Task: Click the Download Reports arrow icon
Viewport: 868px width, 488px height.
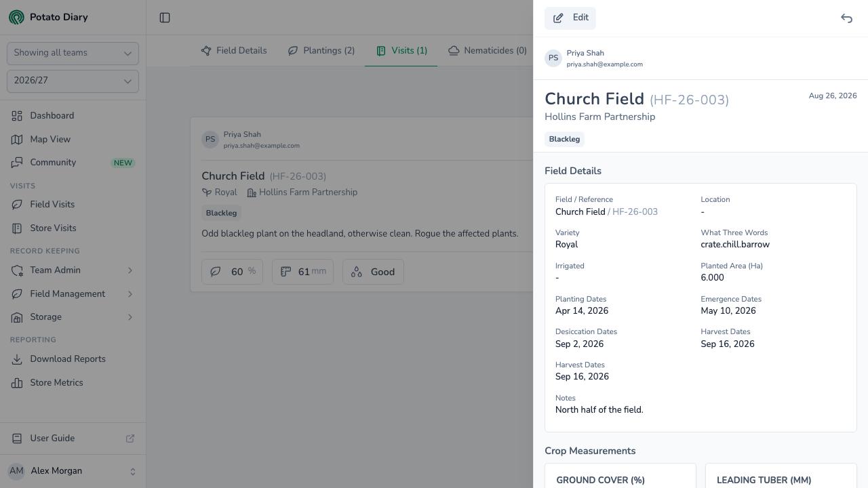Action: (17, 359)
